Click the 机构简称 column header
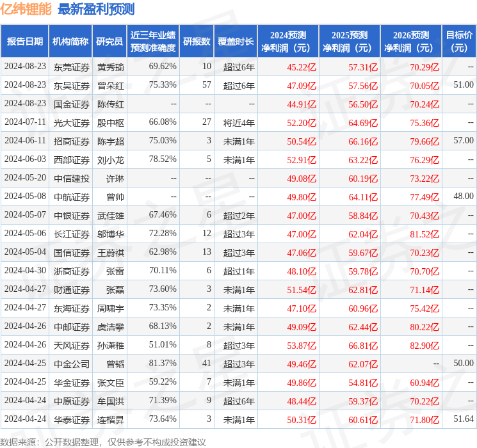Image resolution: width=477 pixels, height=448 pixels. pyautogui.click(x=70, y=42)
